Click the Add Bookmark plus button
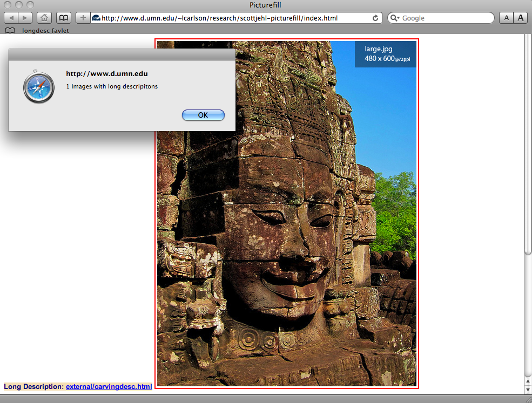This screenshot has width=532, height=403. 83,18
